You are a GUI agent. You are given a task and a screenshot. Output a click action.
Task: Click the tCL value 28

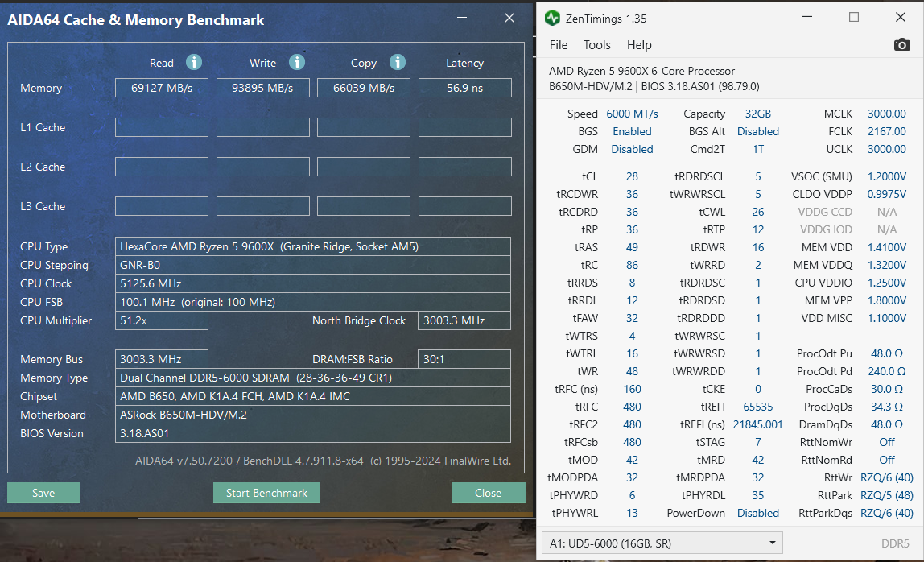tap(632, 176)
